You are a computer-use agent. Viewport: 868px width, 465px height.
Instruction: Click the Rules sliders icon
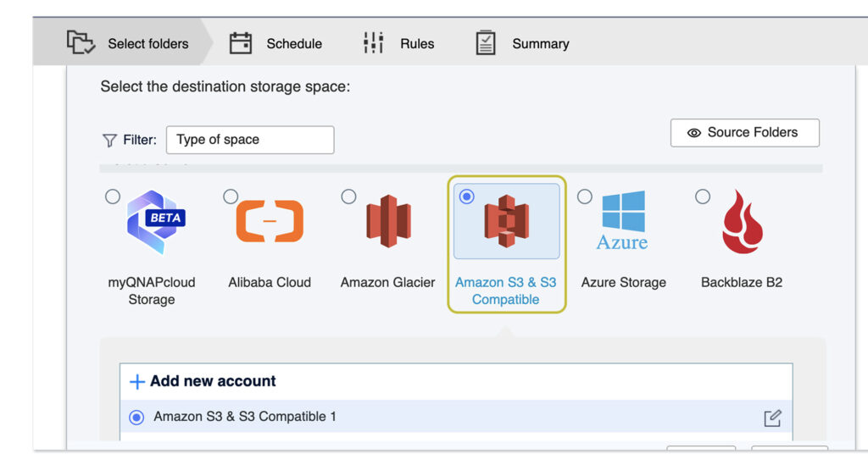374,42
